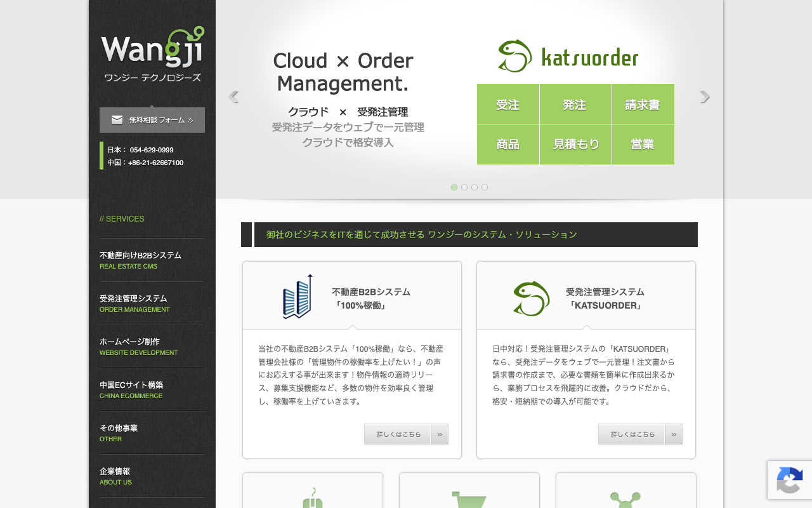The height and width of the screenshot is (508, 812).
Task: Go to previous slide with left arrow
Action: pos(233,97)
